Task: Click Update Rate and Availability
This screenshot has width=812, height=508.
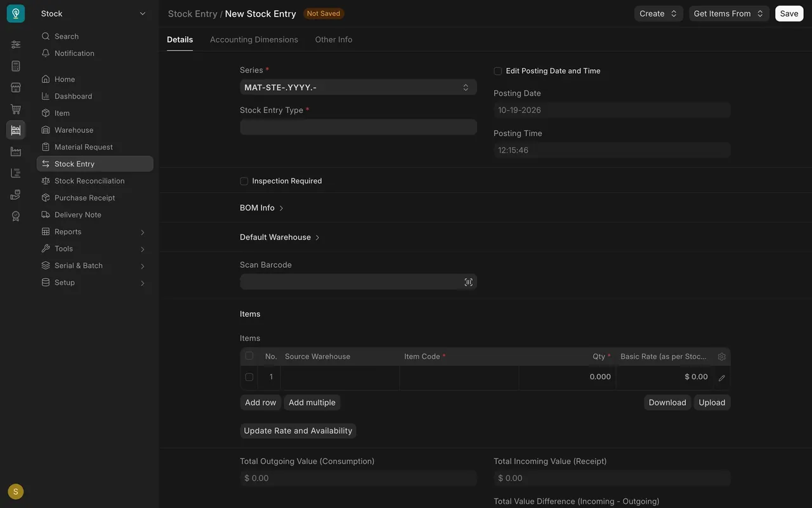Action: (298, 431)
